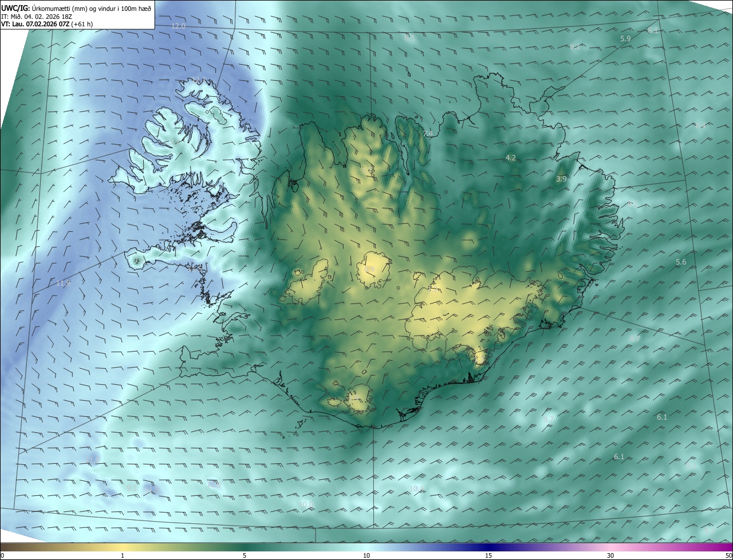Click the map value '11.9' west of Snæfellsnes
733x560 pixels.
64,283
